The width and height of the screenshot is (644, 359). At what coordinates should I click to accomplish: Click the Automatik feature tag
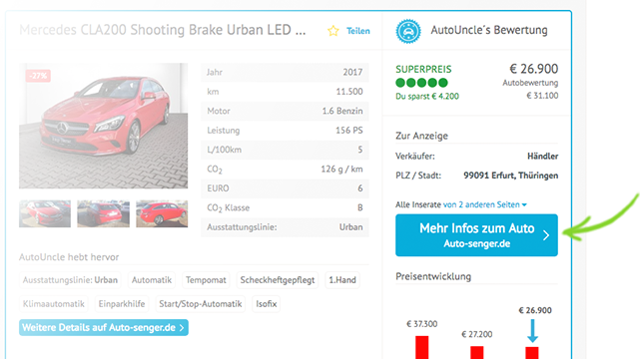152,280
